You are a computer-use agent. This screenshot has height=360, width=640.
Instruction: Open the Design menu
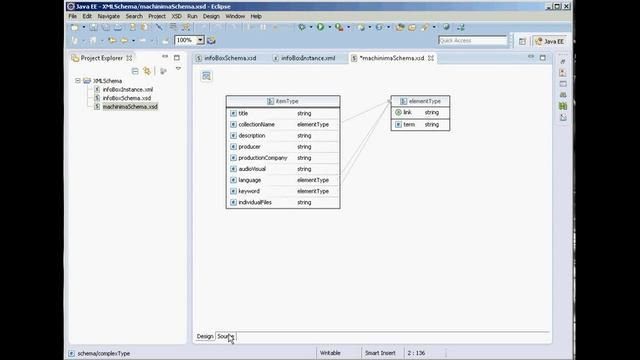click(211, 16)
